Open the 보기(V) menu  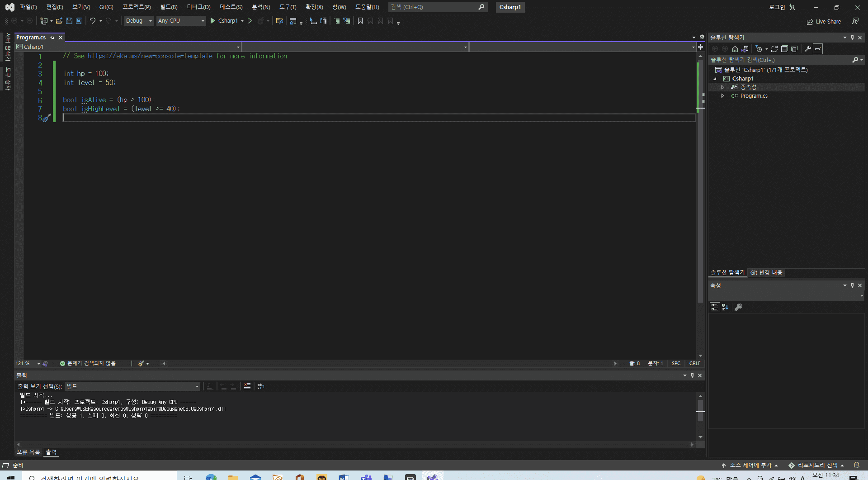tap(81, 7)
